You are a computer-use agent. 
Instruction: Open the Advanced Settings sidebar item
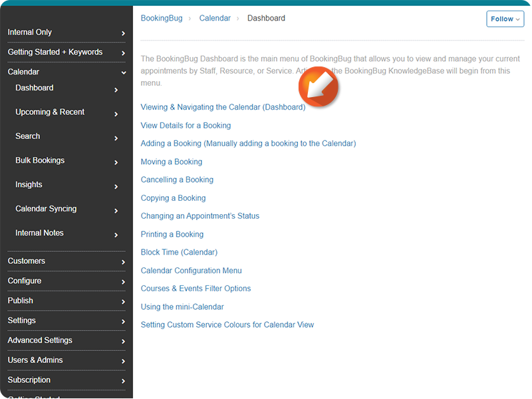pyautogui.click(x=40, y=340)
